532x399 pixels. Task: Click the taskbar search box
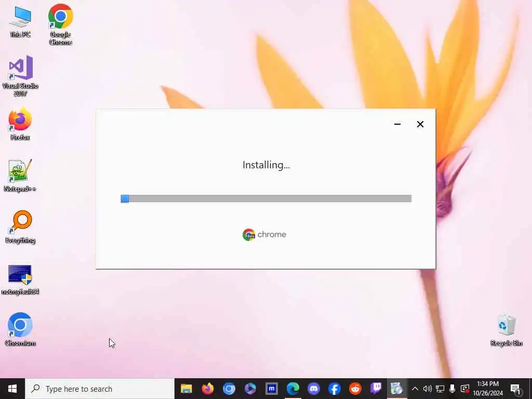coord(100,389)
